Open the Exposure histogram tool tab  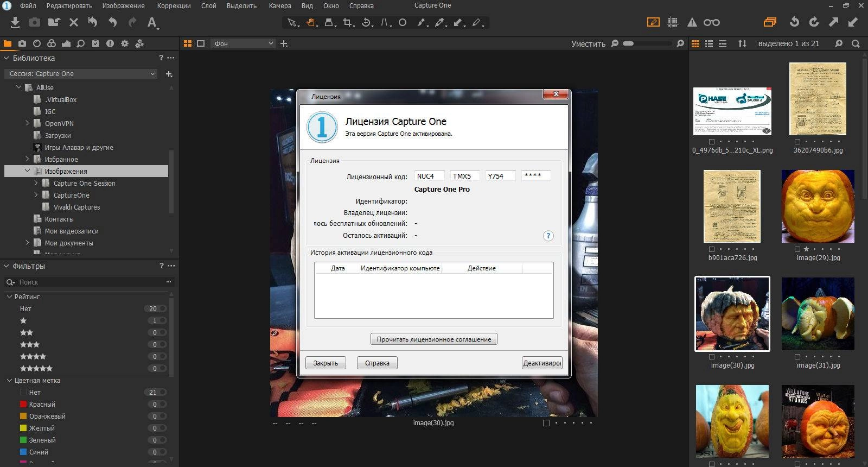(x=66, y=43)
